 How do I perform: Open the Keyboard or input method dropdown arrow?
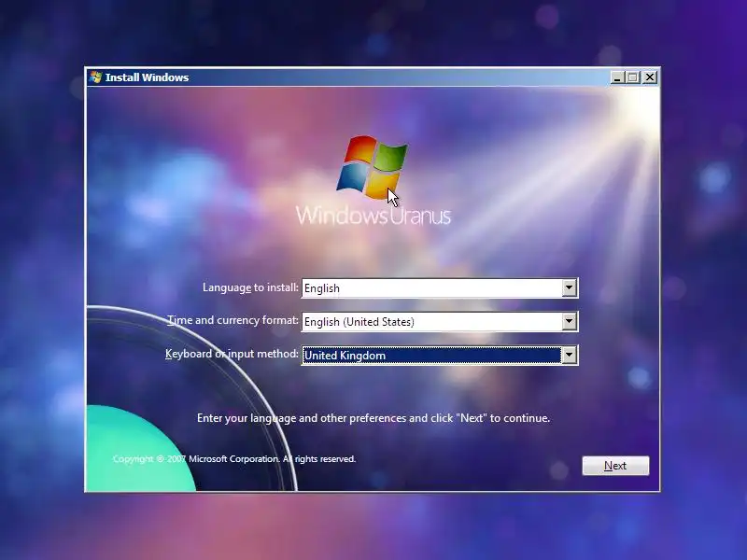tap(569, 355)
